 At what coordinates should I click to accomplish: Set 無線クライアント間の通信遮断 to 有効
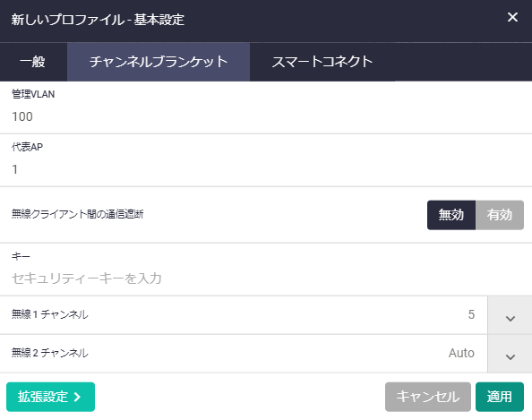(x=500, y=215)
